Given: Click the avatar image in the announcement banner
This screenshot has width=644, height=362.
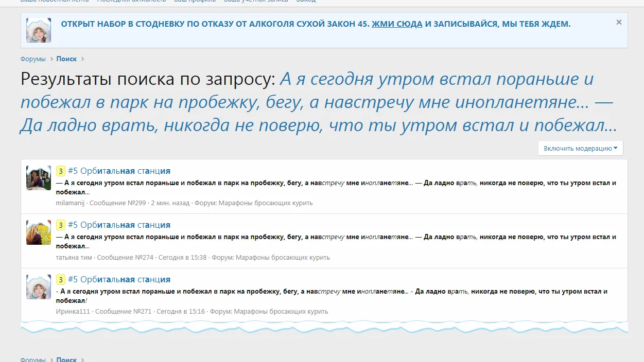Looking at the screenshot, I should point(38,30).
